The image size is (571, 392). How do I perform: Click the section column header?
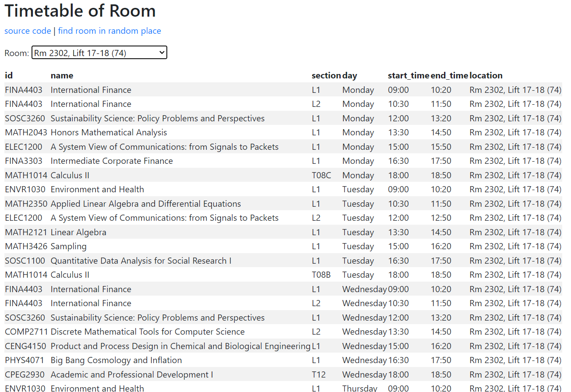pyautogui.click(x=326, y=75)
